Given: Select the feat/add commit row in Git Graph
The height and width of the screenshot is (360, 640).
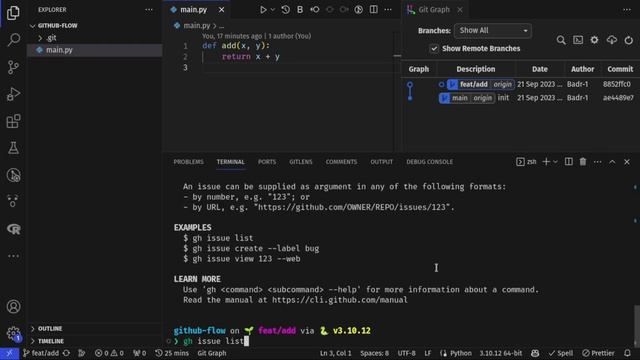Looking at the screenshot, I should pyautogui.click(x=520, y=84).
